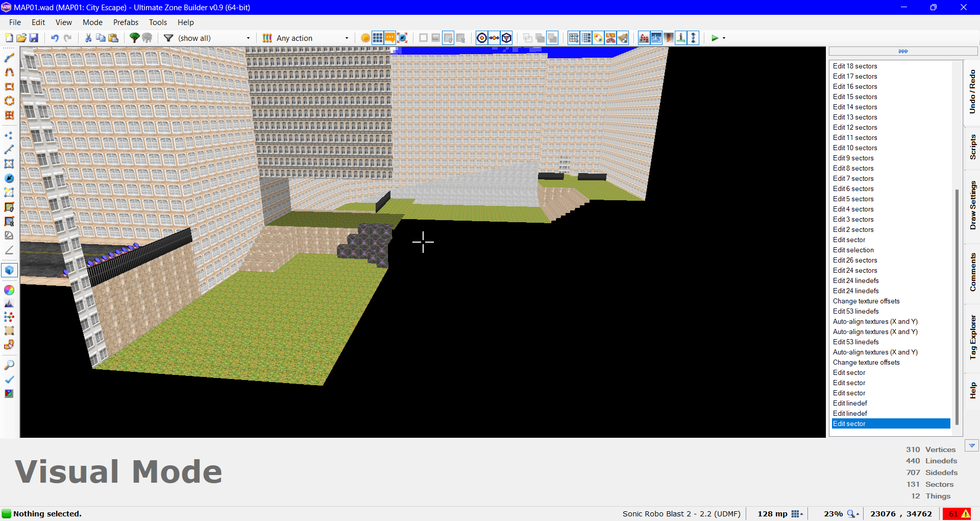Screen dimensions: 980x521
Task: Toggle the orange comments display button
Action: [390, 38]
